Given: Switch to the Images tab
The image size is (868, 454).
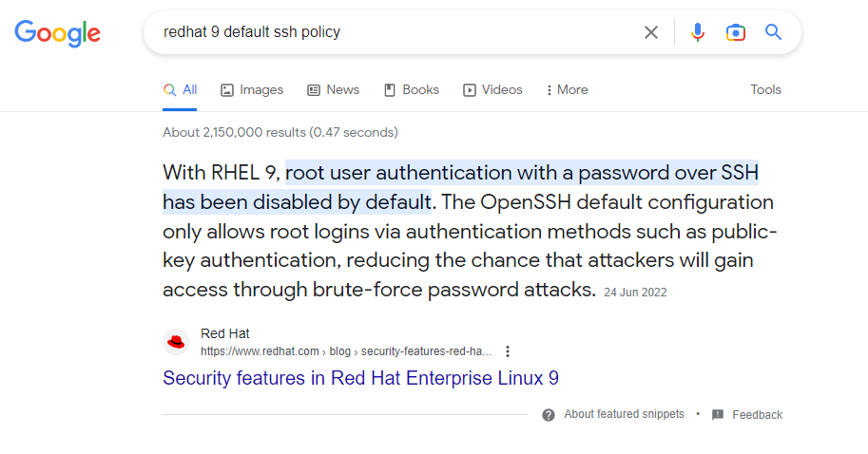Looking at the screenshot, I should pyautogui.click(x=252, y=89).
